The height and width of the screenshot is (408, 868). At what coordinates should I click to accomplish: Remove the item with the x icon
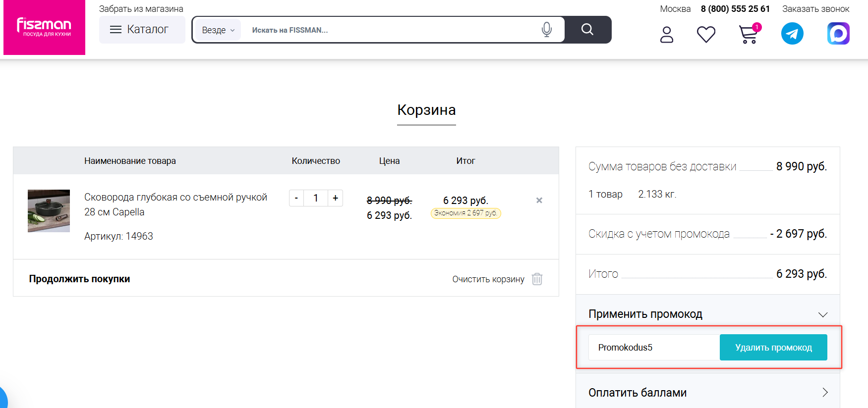click(539, 200)
